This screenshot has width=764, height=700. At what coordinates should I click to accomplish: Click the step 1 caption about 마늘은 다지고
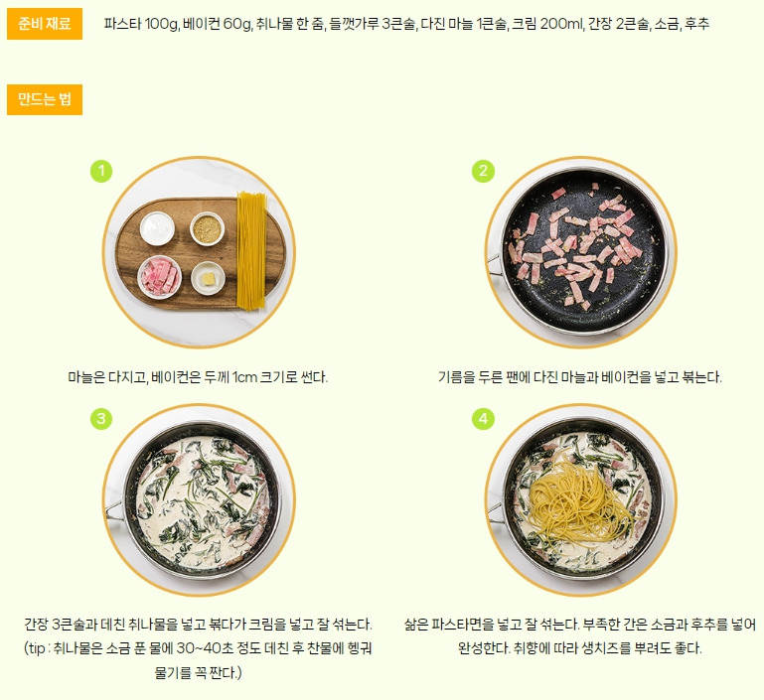click(x=198, y=376)
